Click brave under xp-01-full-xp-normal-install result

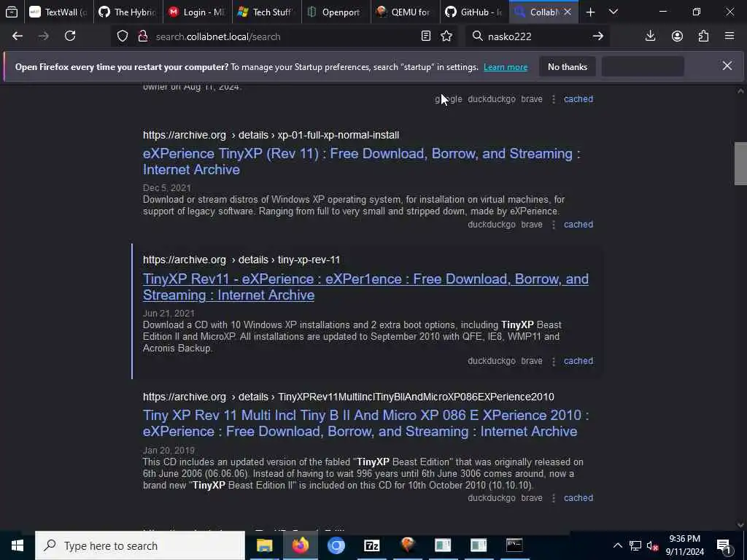532,225
